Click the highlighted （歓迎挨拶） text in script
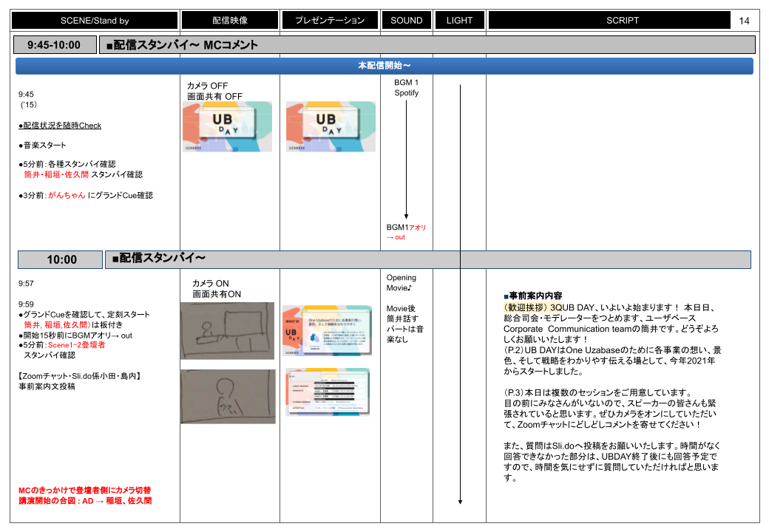 coord(525,307)
